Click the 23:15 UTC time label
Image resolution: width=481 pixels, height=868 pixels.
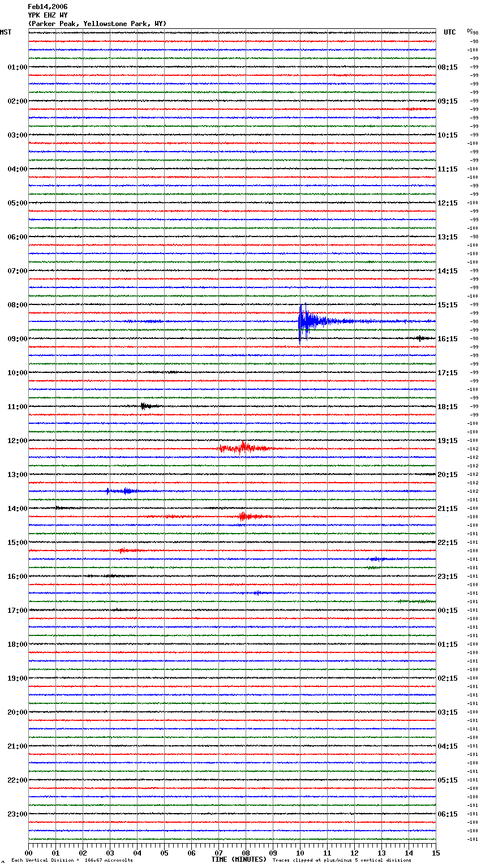[448, 577]
